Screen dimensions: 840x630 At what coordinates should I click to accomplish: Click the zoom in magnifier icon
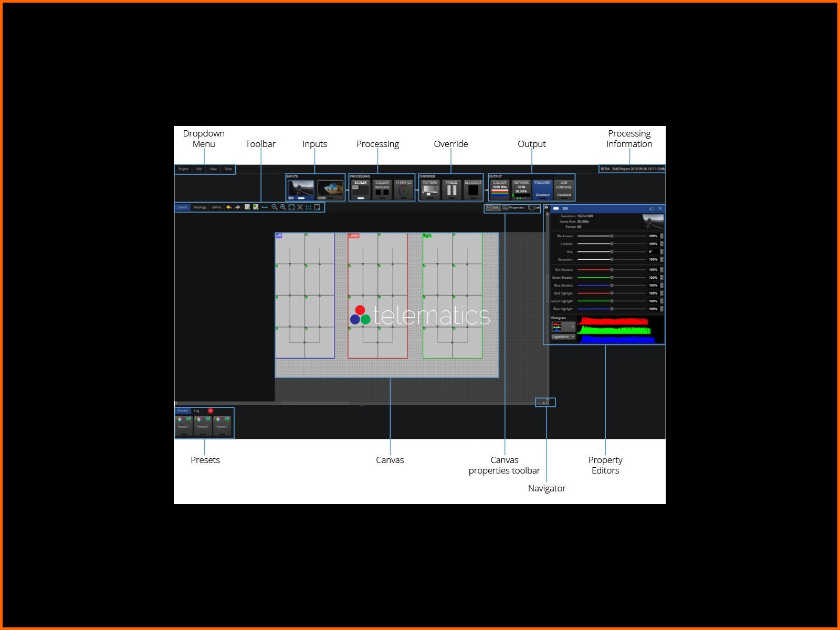[x=283, y=207]
